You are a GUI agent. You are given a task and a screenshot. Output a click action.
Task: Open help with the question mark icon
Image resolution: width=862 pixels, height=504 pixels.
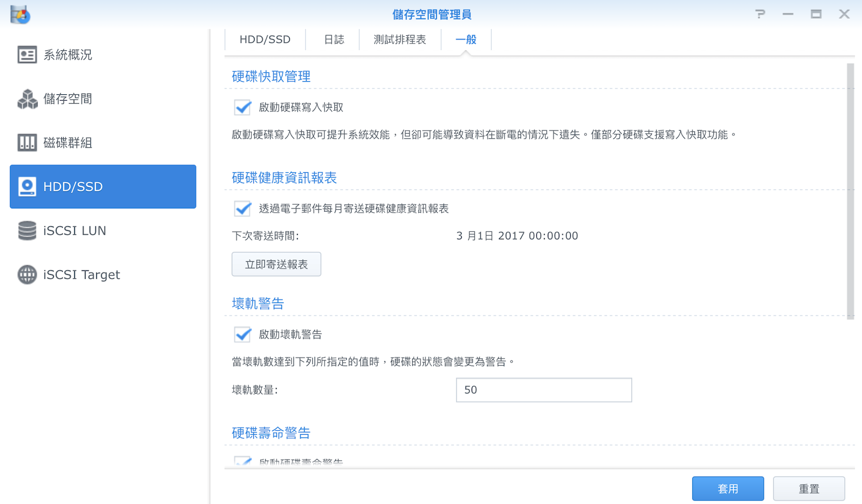760,14
